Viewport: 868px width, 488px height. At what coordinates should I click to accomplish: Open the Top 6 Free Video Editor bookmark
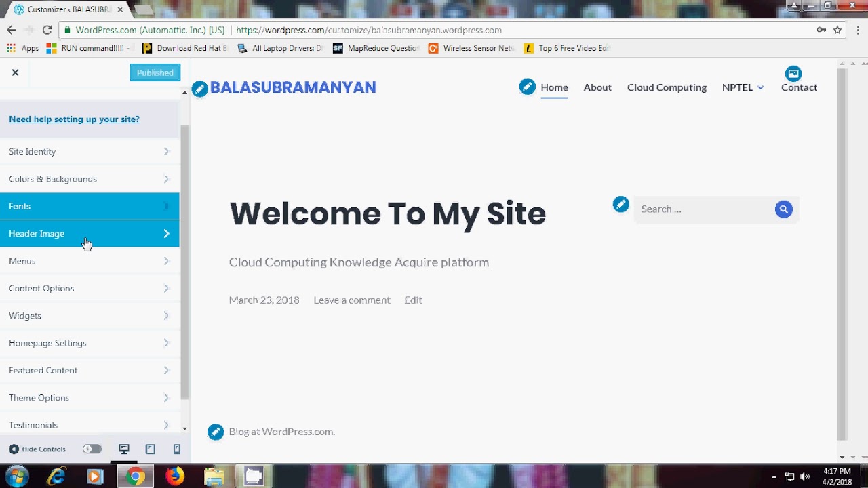[x=568, y=48]
